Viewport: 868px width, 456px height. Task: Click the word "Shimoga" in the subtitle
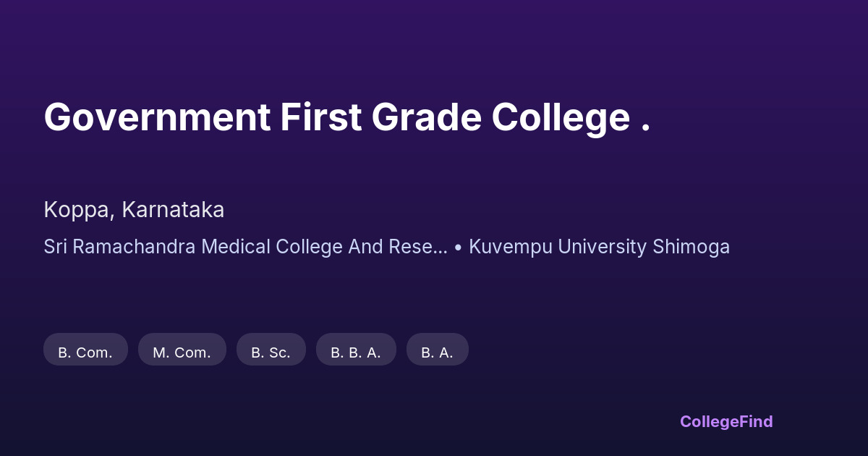tap(691, 247)
